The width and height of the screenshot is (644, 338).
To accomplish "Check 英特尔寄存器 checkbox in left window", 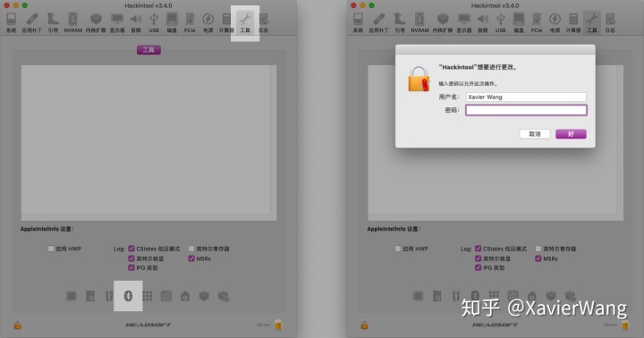I will [191, 249].
